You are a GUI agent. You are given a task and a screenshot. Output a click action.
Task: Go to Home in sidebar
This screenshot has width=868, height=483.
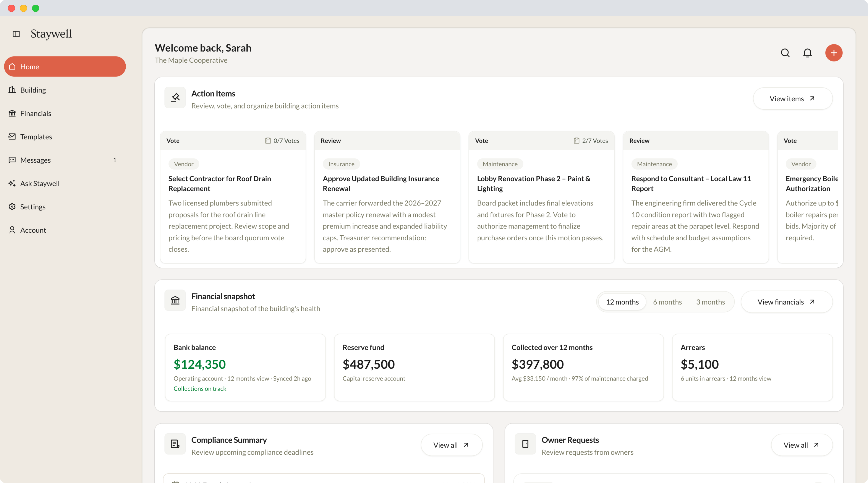click(65, 67)
